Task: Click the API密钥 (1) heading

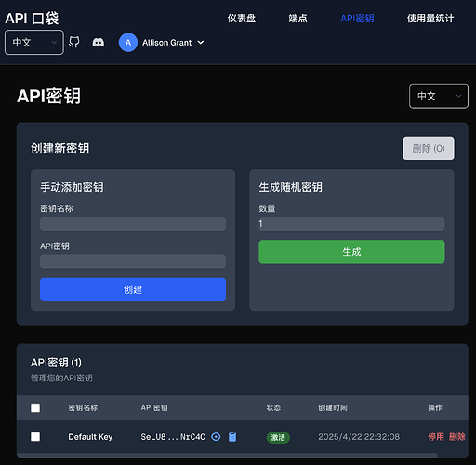Action: click(56, 363)
